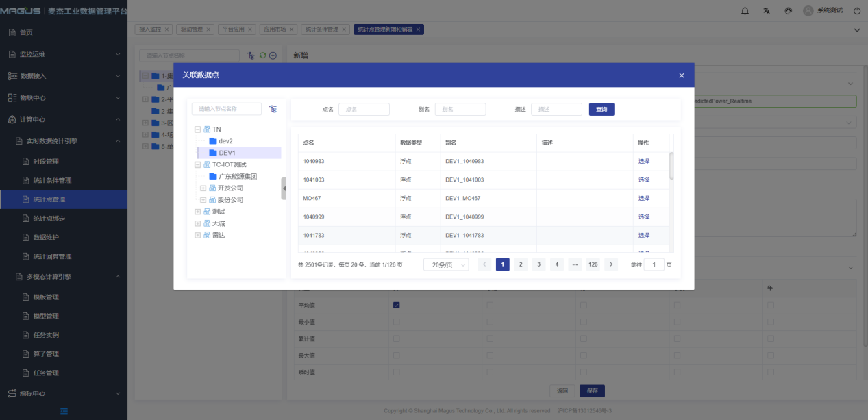868x420 pixels.
Task: Switch to the 统计条件管理 tab
Action: (x=321, y=29)
